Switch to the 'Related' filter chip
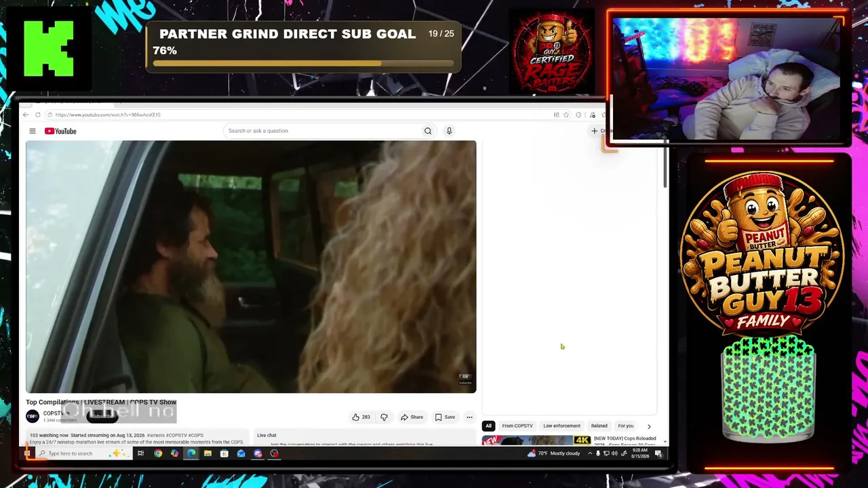Image resolution: width=868 pixels, height=488 pixels. tap(599, 426)
